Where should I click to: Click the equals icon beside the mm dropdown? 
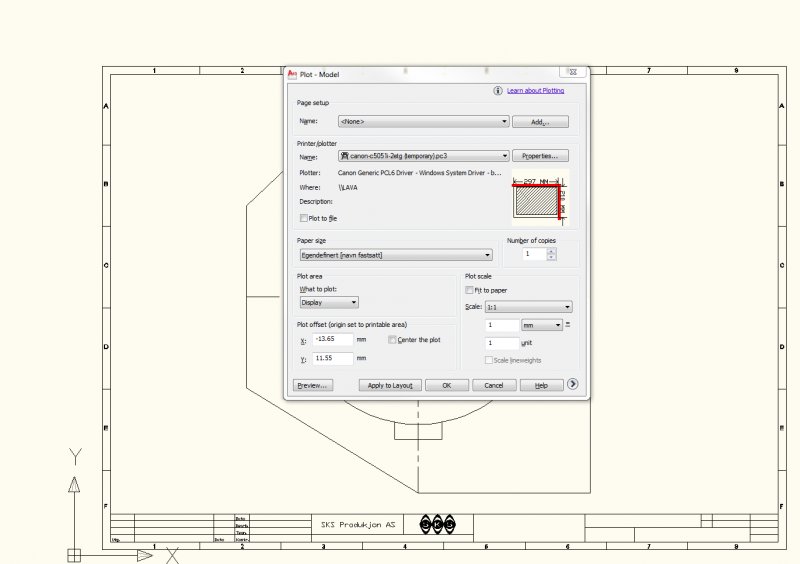tap(567, 324)
